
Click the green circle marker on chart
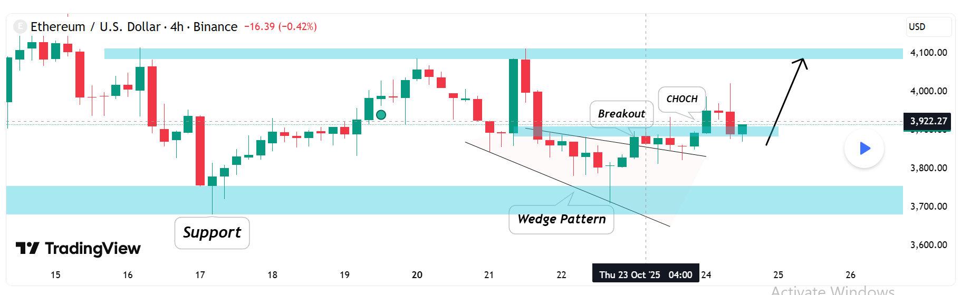(x=381, y=114)
